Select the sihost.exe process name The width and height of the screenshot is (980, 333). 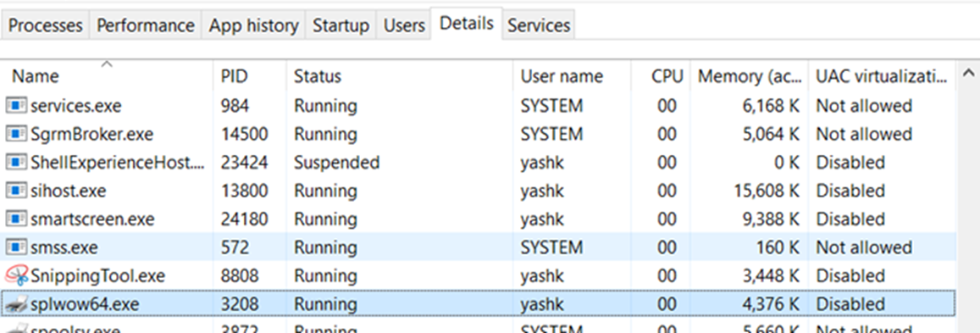[69, 191]
